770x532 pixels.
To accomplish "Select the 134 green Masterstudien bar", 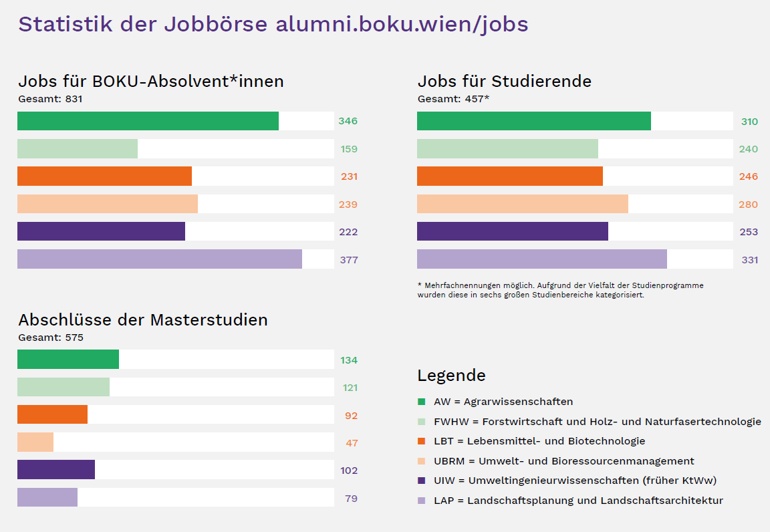I will pyautogui.click(x=68, y=359).
